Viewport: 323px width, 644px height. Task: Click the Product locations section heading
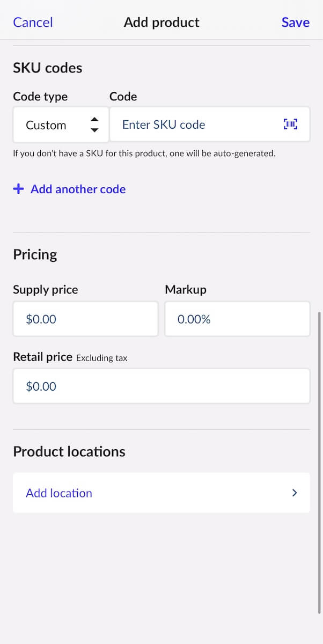point(69,451)
